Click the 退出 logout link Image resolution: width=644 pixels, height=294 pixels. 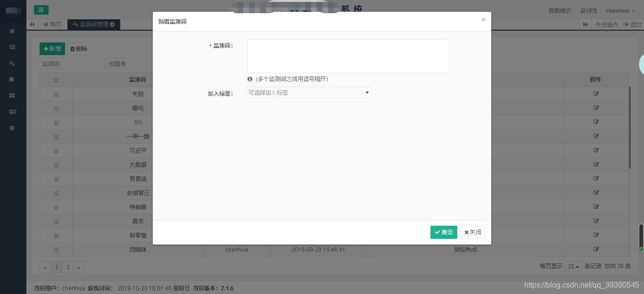coord(632,24)
